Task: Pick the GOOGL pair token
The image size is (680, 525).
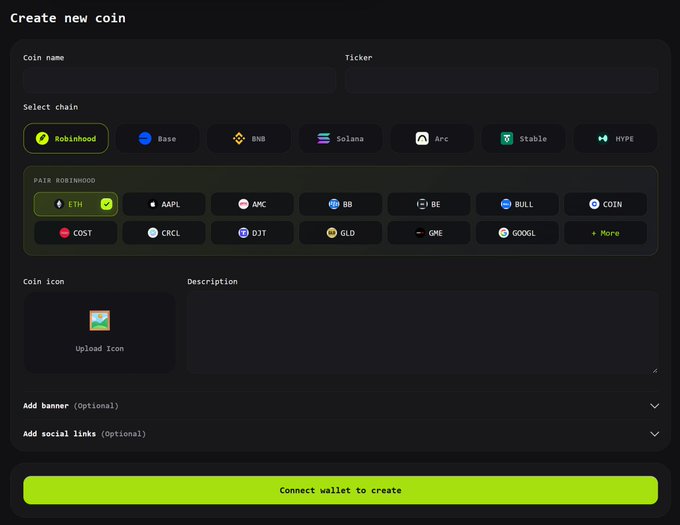Action: point(517,233)
